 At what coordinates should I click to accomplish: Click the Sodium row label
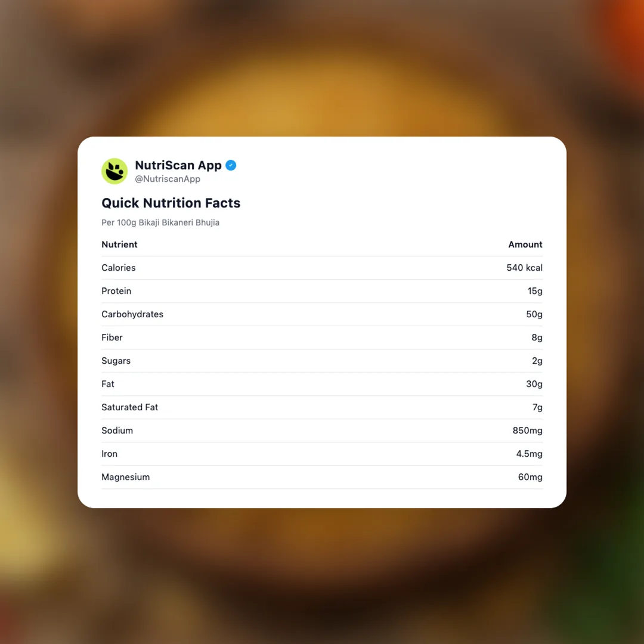tap(117, 431)
